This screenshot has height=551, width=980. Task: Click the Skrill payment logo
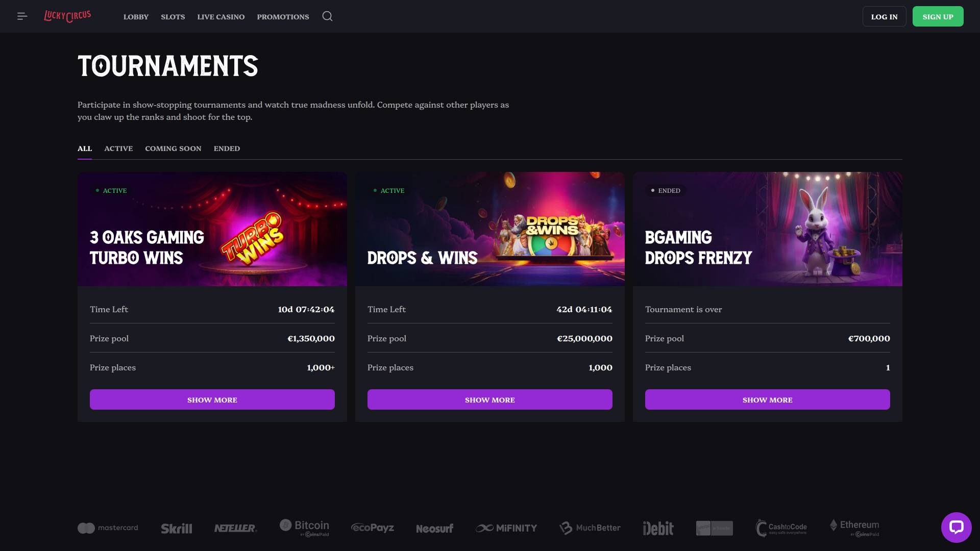176,528
